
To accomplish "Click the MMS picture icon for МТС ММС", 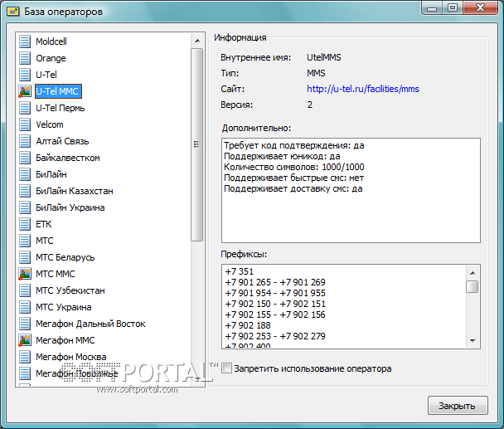I will point(25,274).
